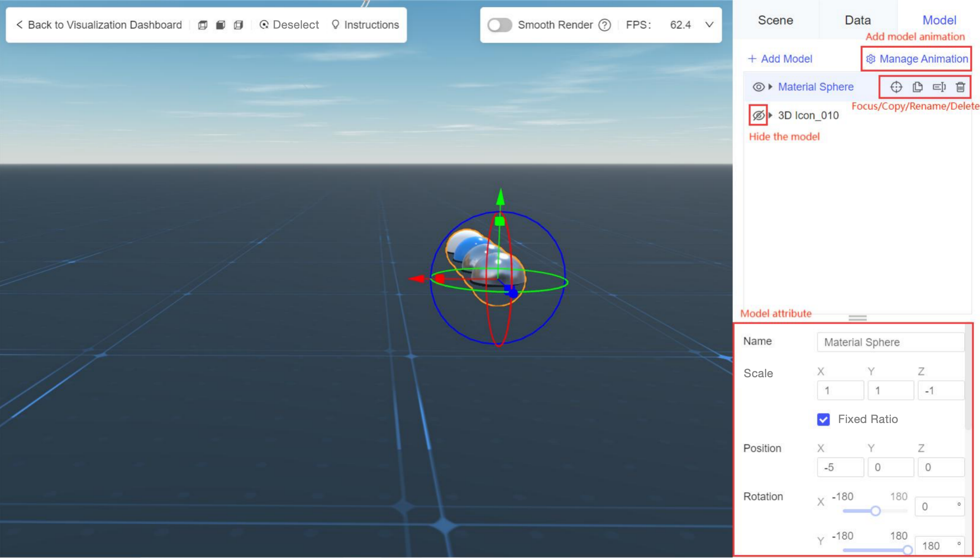This screenshot has height=558, width=980.
Task: Copy the Material Sphere model
Action: (917, 87)
